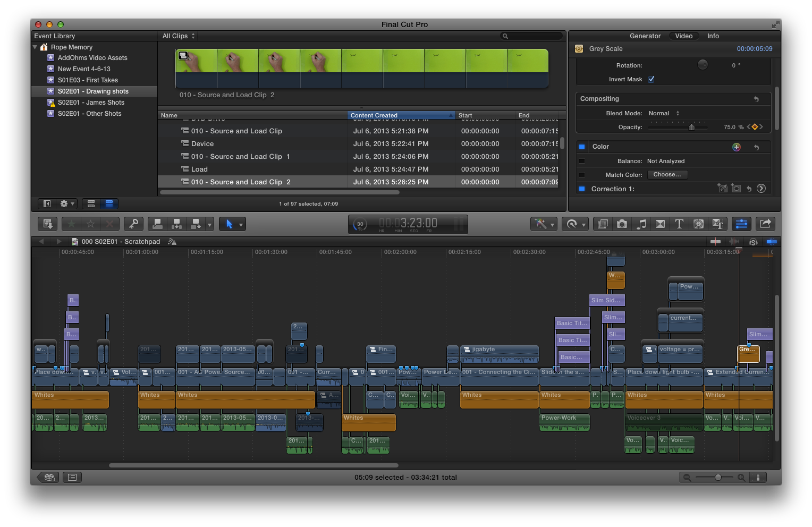
Task: Enable the Balance checkbox
Action: [x=581, y=161]
